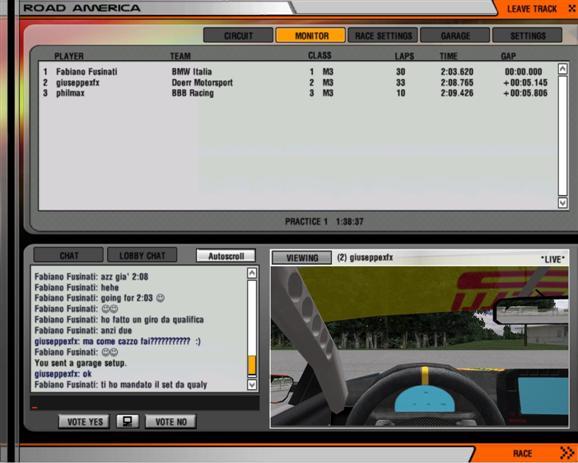This screenshot has height=463, width=578.
Task: Switch to the Circuit tab
Action: [238, 36]
